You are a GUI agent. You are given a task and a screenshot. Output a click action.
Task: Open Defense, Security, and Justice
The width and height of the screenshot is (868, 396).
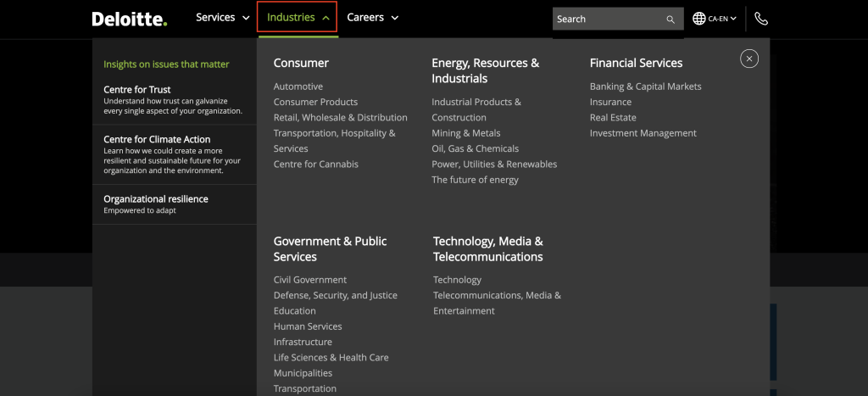pyautogui.click(x=336, y=295)
